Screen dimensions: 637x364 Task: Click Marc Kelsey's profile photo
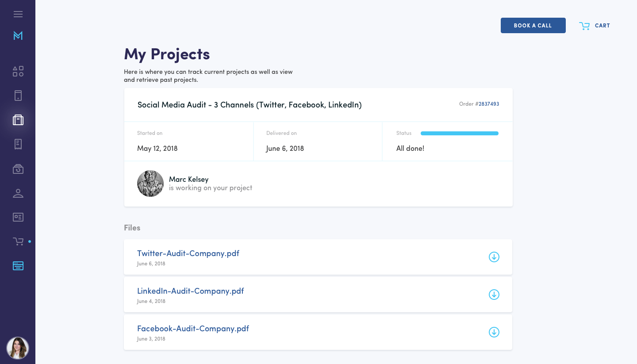[150, 184]
